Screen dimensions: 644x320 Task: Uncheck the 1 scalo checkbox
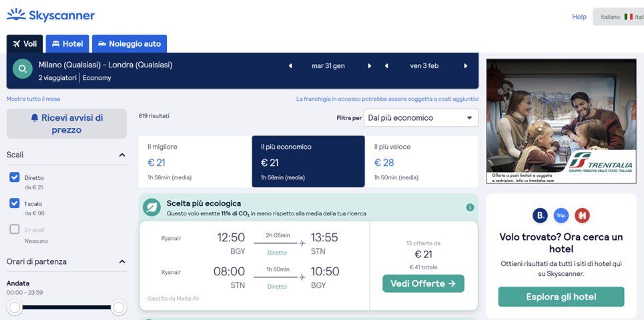tap(15, 203)
